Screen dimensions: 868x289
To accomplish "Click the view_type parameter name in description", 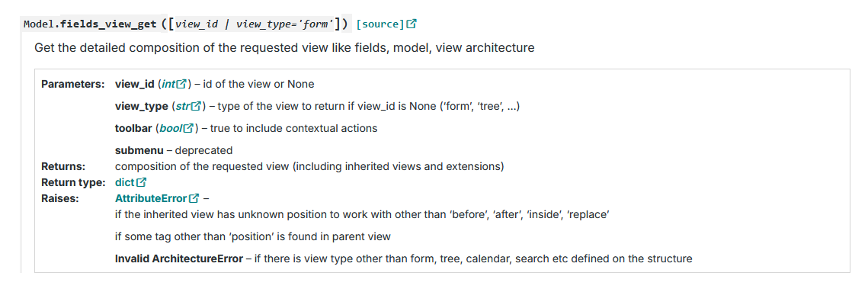I will tap(141, 106).
